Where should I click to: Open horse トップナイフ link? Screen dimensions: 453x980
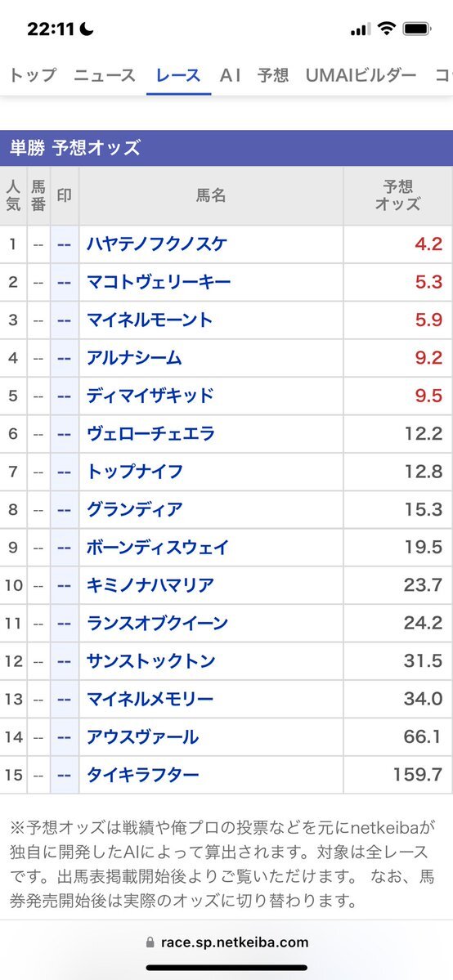135,472
